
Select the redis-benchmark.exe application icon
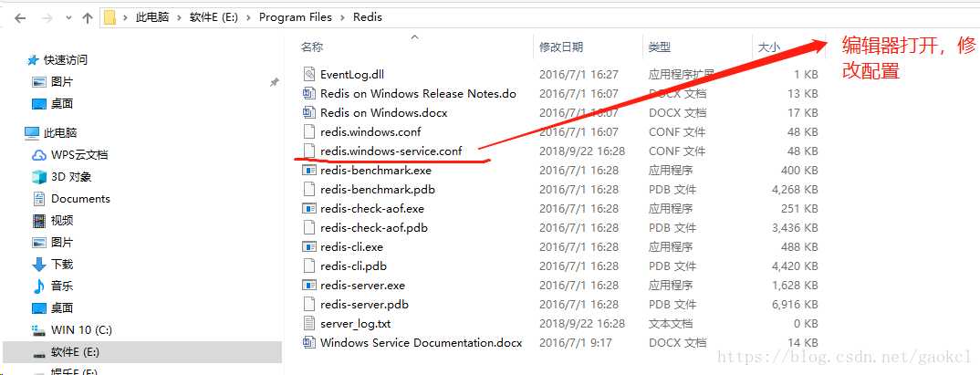[308, 170]
